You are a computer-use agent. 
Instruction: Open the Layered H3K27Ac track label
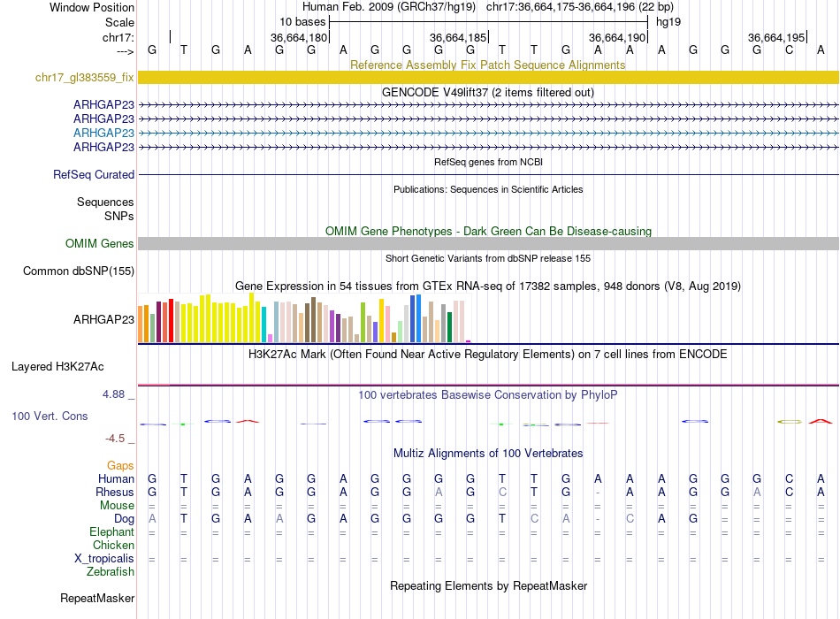(x=57, y=366)
